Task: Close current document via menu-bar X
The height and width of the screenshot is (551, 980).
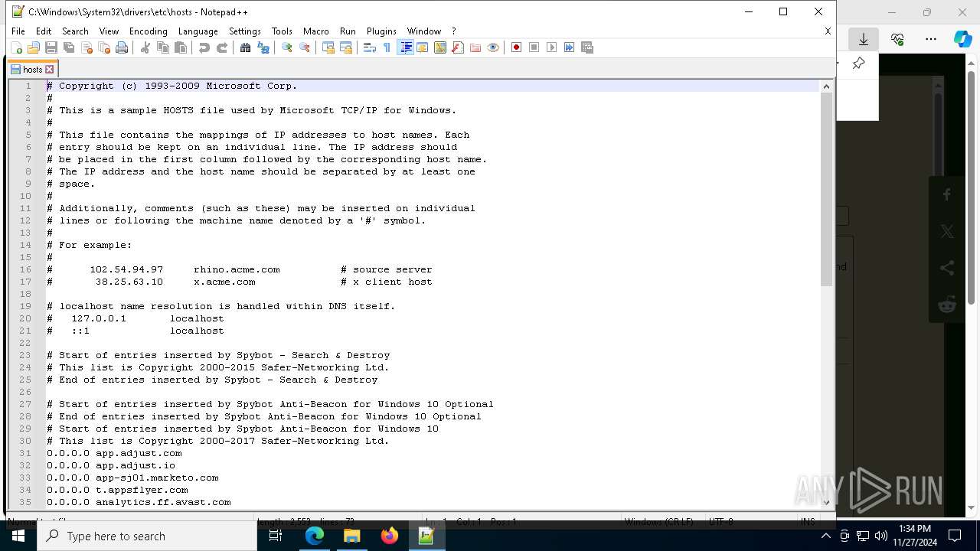Action: pyautogui.click(x=828, y=31)
